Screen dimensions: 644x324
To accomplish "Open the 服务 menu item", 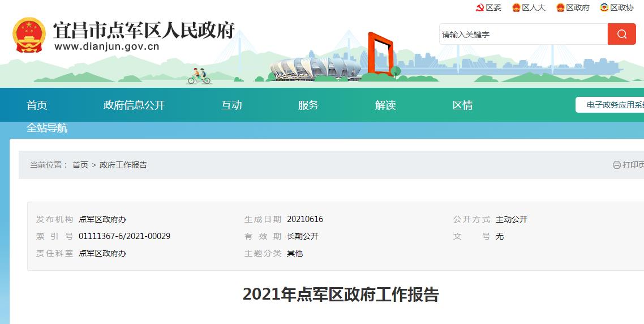I will (x=308, y=105).
